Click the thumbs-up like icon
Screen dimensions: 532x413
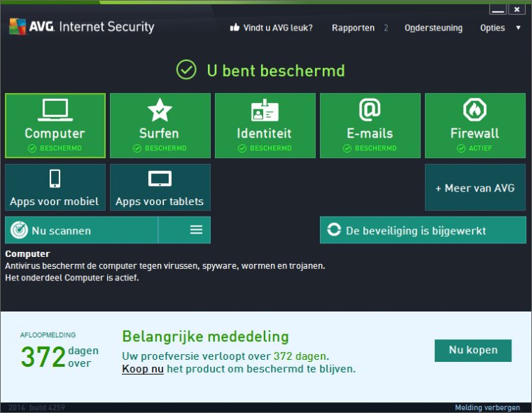coord(235,28)
